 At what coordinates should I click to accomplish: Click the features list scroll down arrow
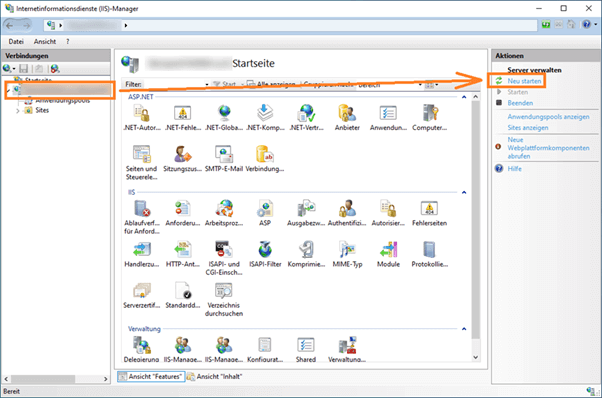[x=475, y=357]
